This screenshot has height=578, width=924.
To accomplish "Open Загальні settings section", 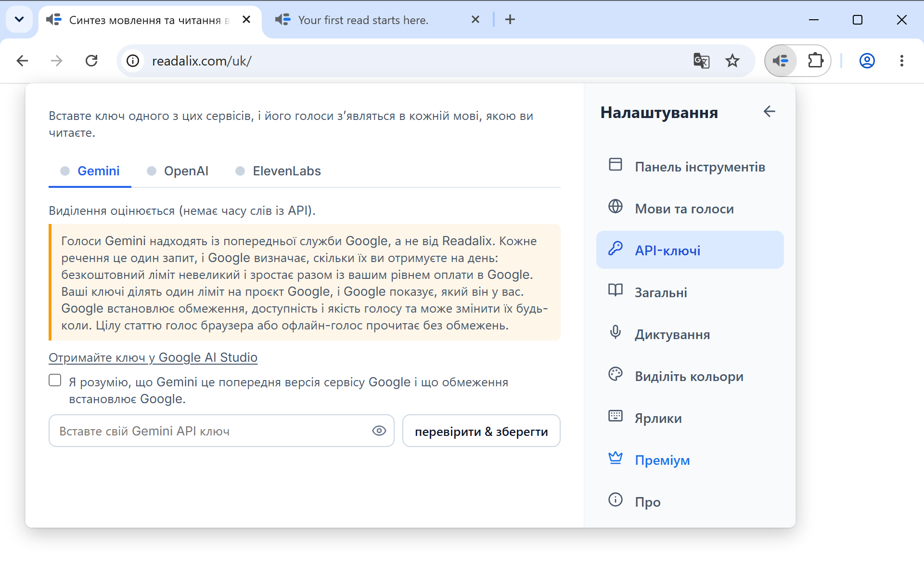I will [690, 292].
